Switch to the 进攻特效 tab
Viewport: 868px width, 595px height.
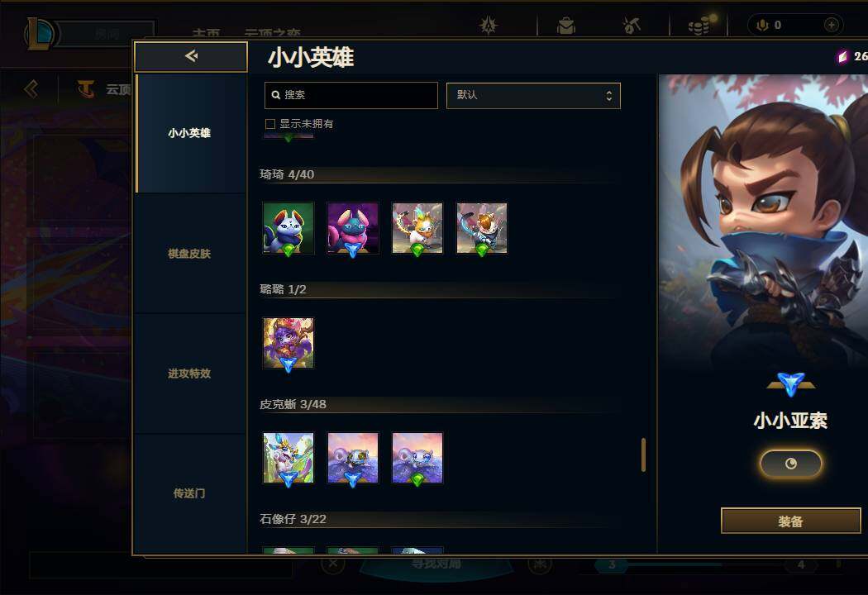click(189, 374)
